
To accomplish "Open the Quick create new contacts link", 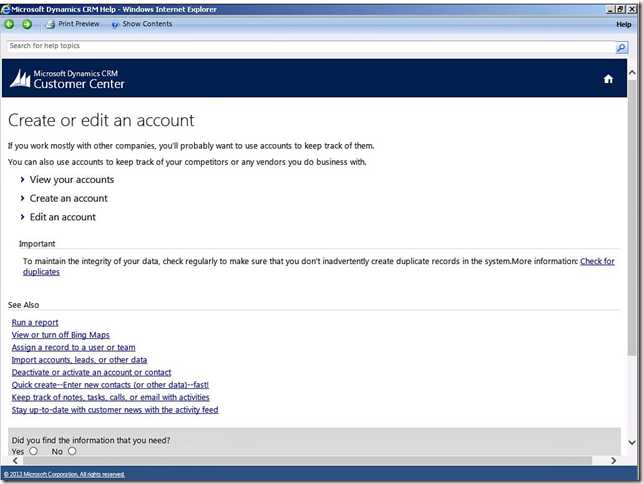I will 110,385.
